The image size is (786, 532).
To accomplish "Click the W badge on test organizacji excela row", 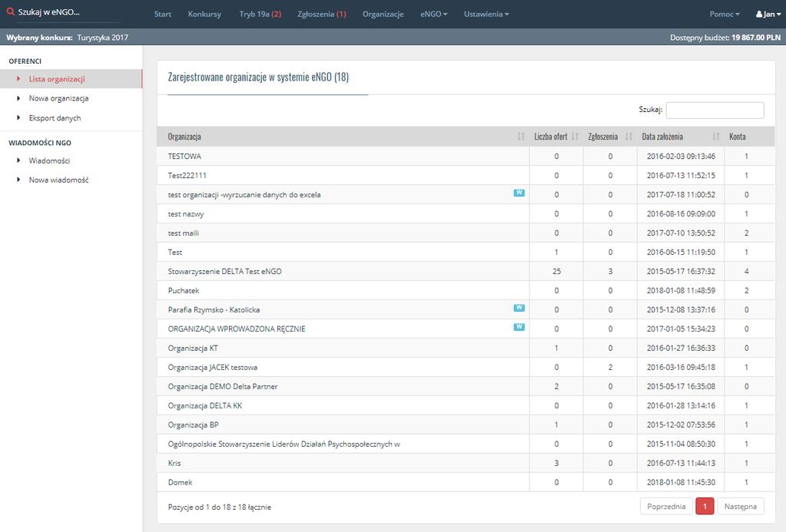I will 519,193.
